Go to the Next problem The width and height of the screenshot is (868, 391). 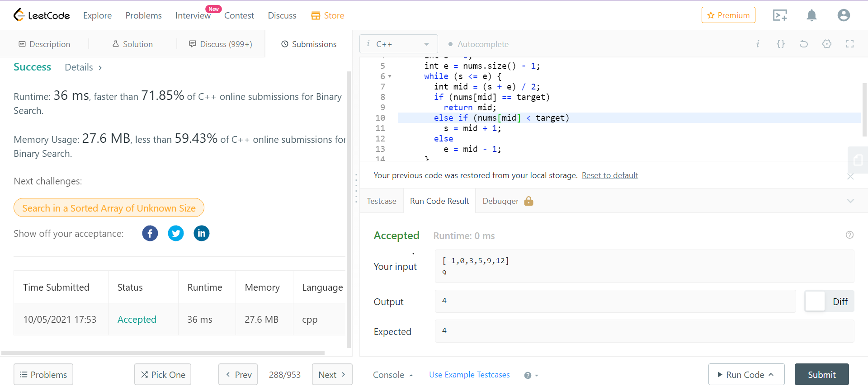(332, 374)
